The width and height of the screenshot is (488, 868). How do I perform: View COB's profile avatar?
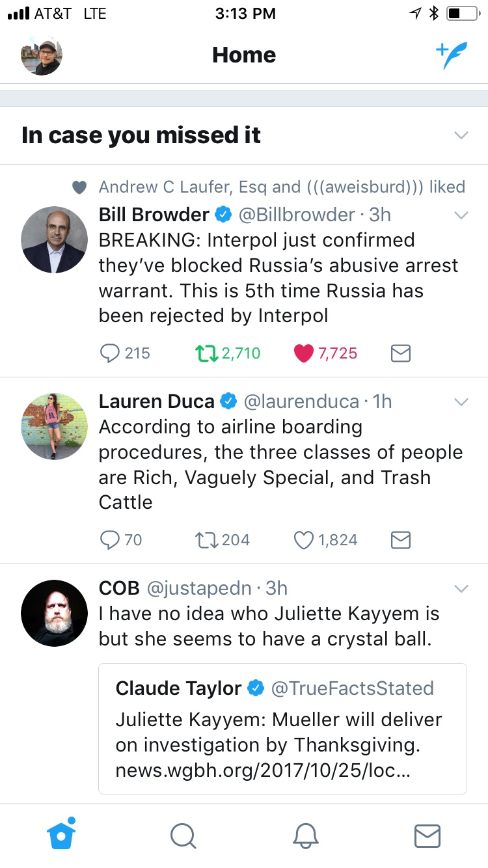(54, 613)
